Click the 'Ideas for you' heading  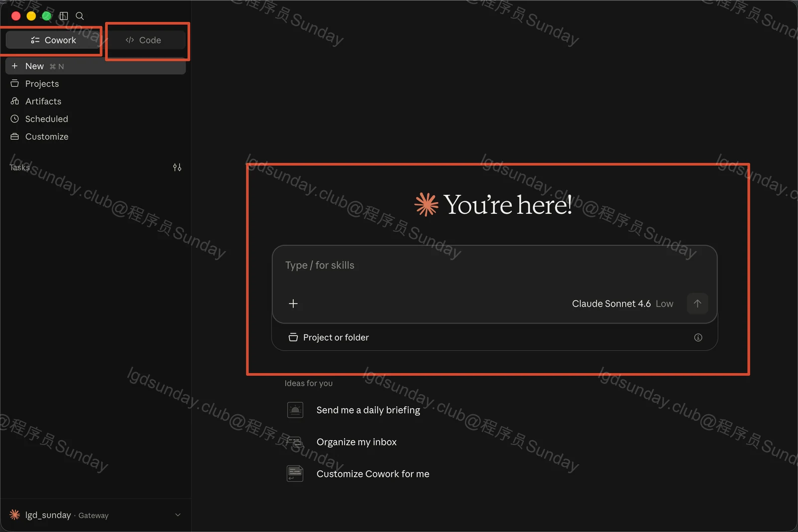click(x=309, y=383)
